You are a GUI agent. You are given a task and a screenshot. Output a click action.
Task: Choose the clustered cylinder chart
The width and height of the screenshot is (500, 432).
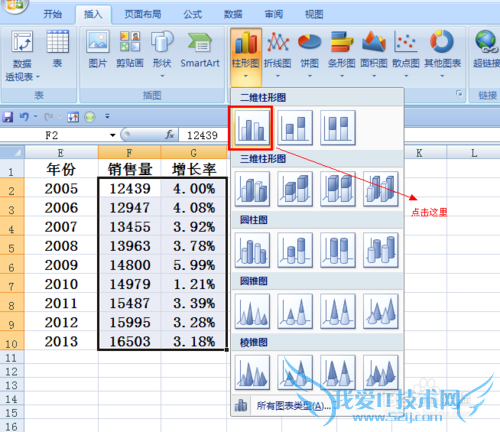point(252,250)
